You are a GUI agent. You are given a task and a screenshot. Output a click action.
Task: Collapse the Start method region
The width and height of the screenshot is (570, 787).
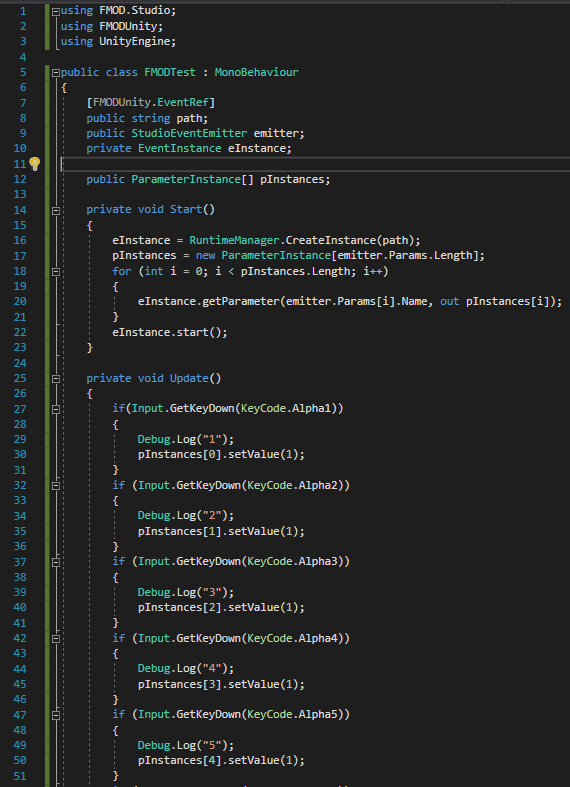(x=56, y=211)
